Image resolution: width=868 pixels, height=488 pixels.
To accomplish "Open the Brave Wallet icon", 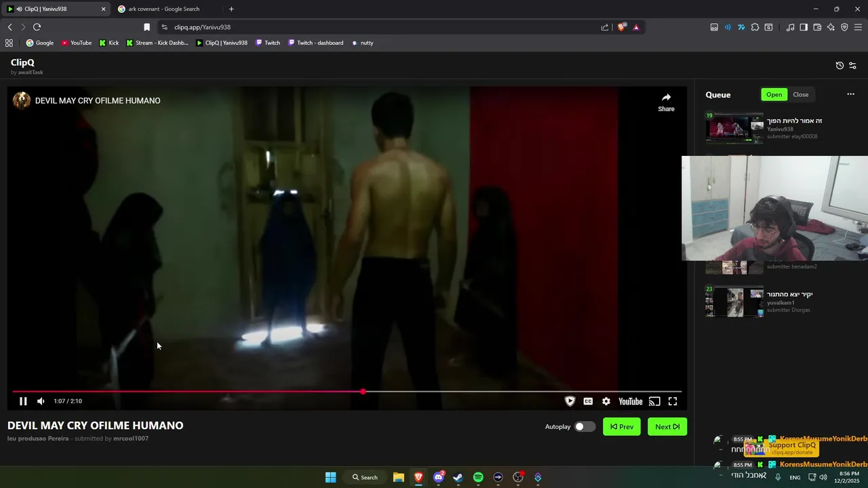I will 817,27.
